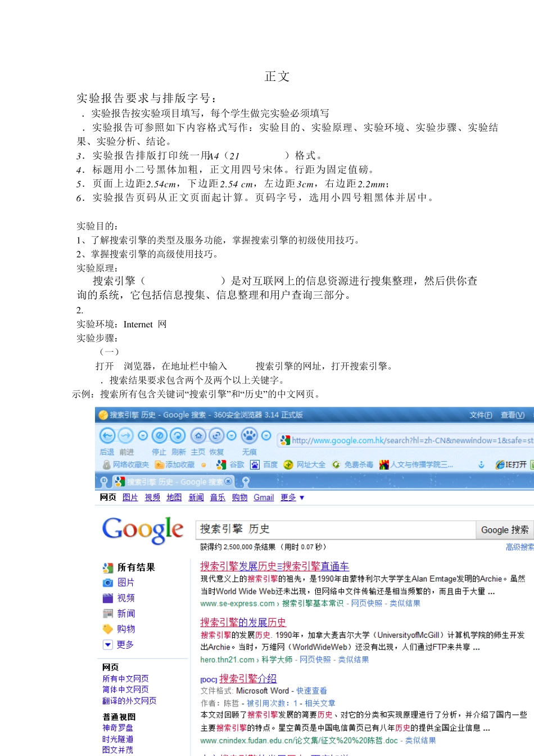Screen dimensions: 534x756
Task: Choose 图文并茂 view
Action: [x=117, y=749]
